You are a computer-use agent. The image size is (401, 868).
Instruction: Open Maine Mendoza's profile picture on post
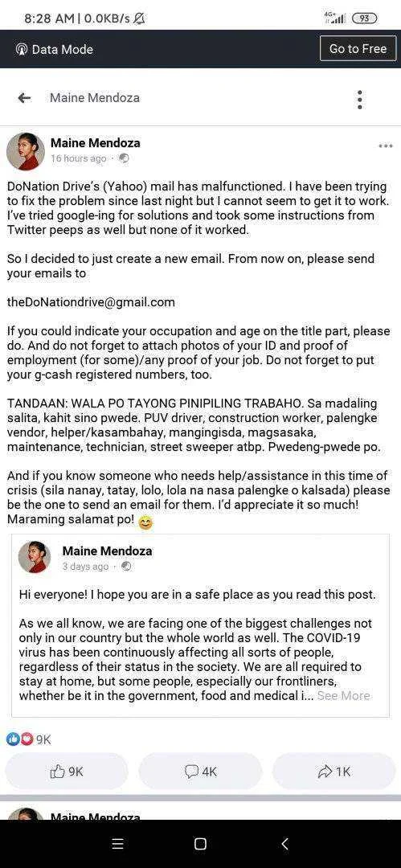(x=26, y=151)
